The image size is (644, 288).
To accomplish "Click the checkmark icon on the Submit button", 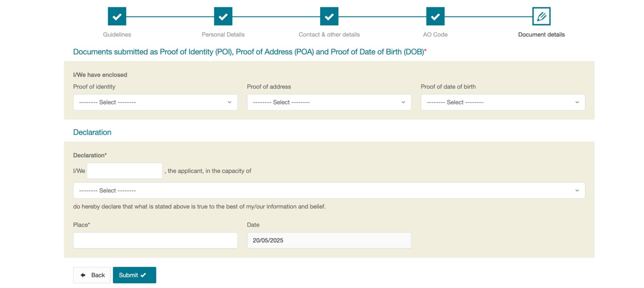I will pos(143,275).
